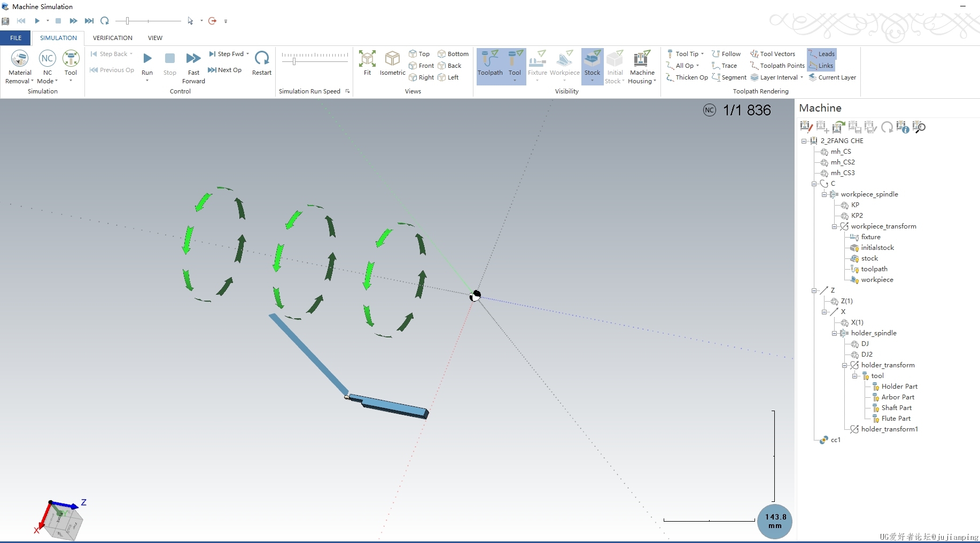Screen dimensions: 980x543
Task: Open the FILE menu
Action: coord(16,38)
